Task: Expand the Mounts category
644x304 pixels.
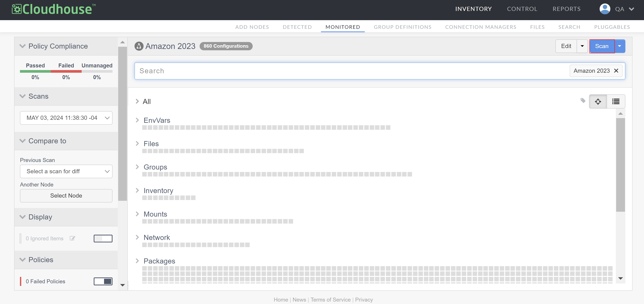Action: (x=137, y=214)
